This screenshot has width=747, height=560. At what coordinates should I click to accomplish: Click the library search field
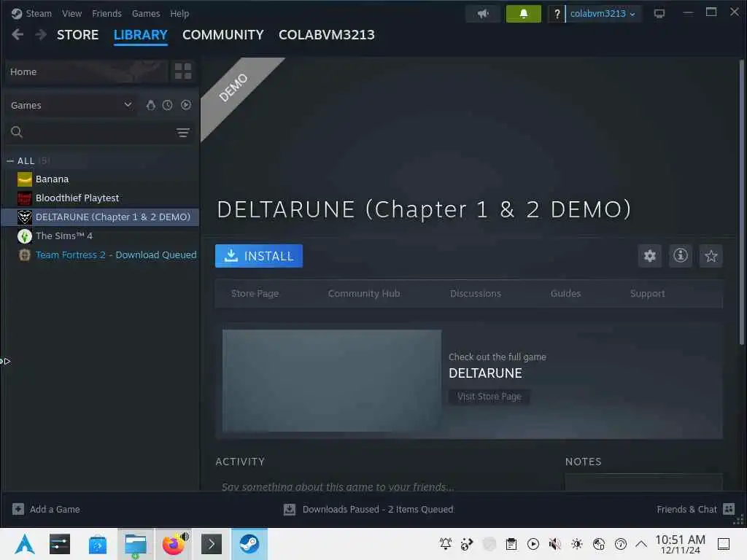[x=100, y=132]
